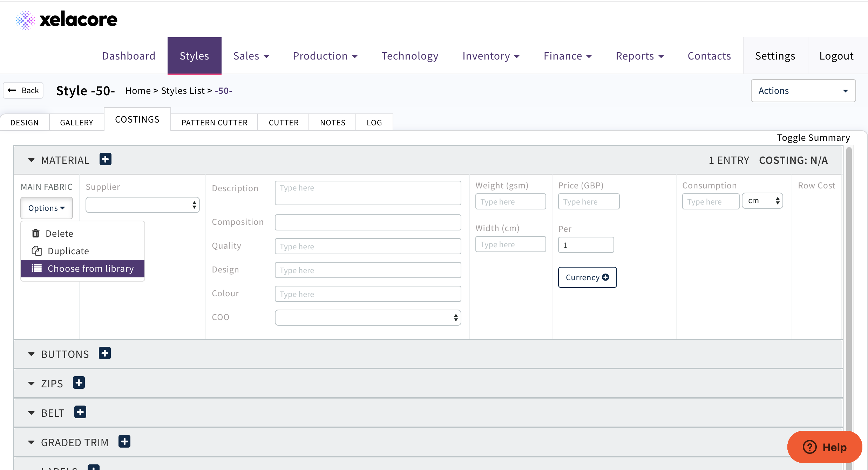Open the Supplier select box
Viewport: 868px width, 470px height.
click(142, 205)
